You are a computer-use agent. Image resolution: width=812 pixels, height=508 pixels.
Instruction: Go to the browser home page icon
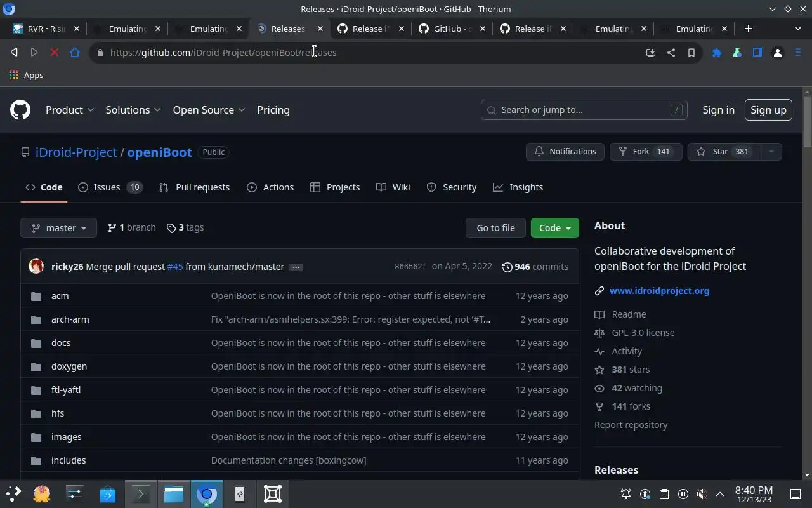pyautogui.click(x=75, y=53)
